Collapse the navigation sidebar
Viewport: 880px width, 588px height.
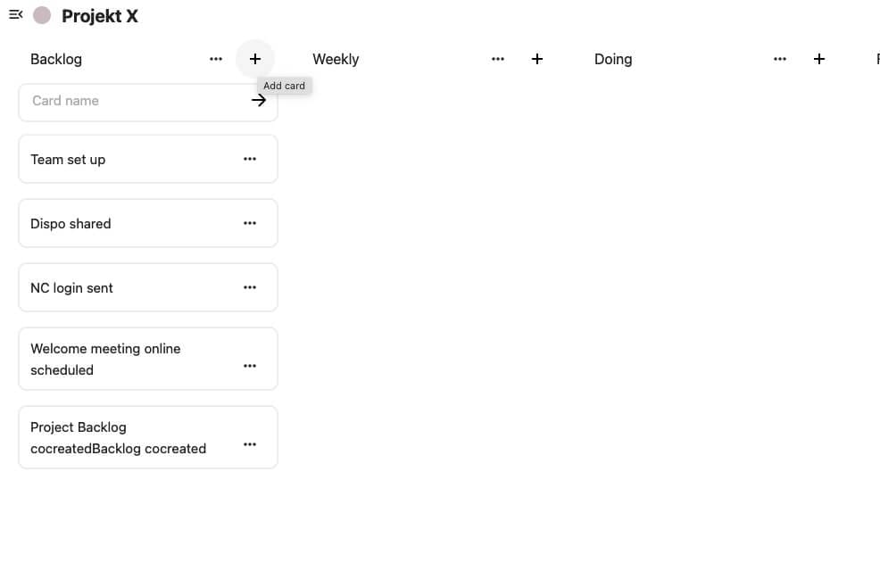14,14
